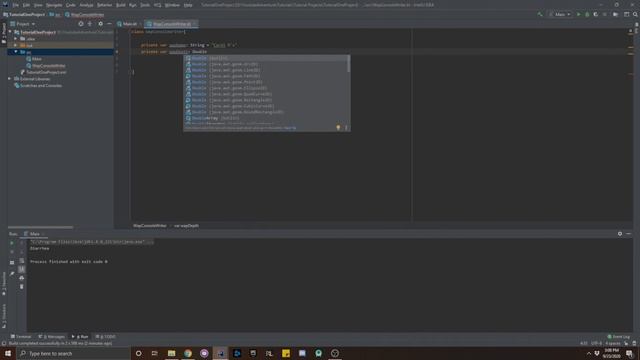The height and width of the screenshot is (360, 640).
Task: Hide the Project panel with minus icon
Action: [109, 24]
